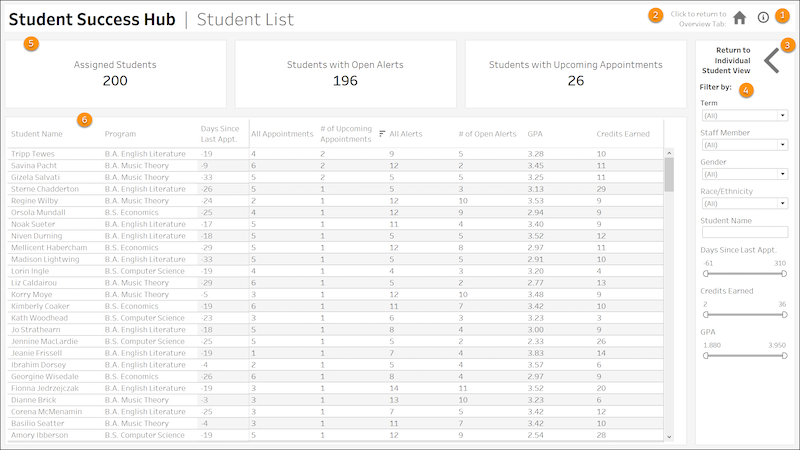Click into the Student Name search field
This screenshot has height=450, width=800.
click(743, 232)
